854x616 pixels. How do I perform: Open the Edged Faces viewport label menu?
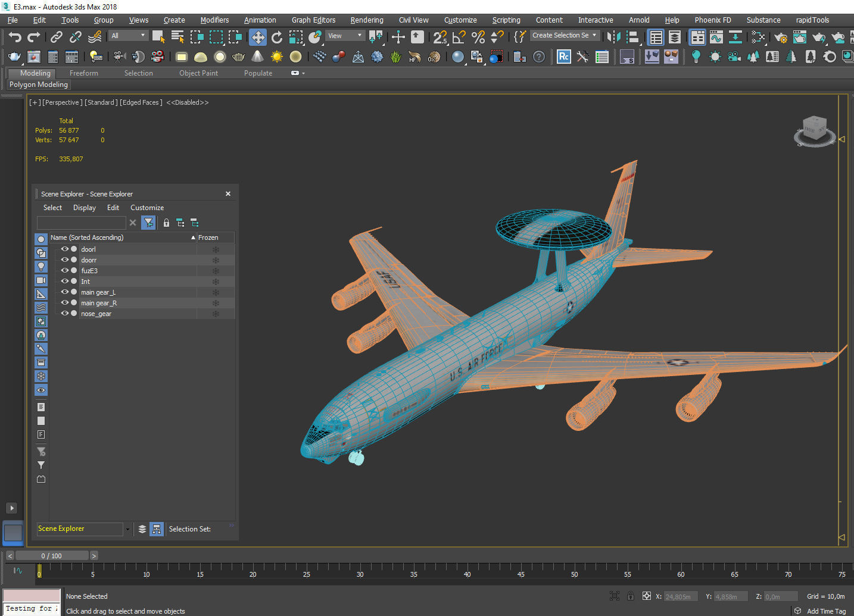[141, 102]
